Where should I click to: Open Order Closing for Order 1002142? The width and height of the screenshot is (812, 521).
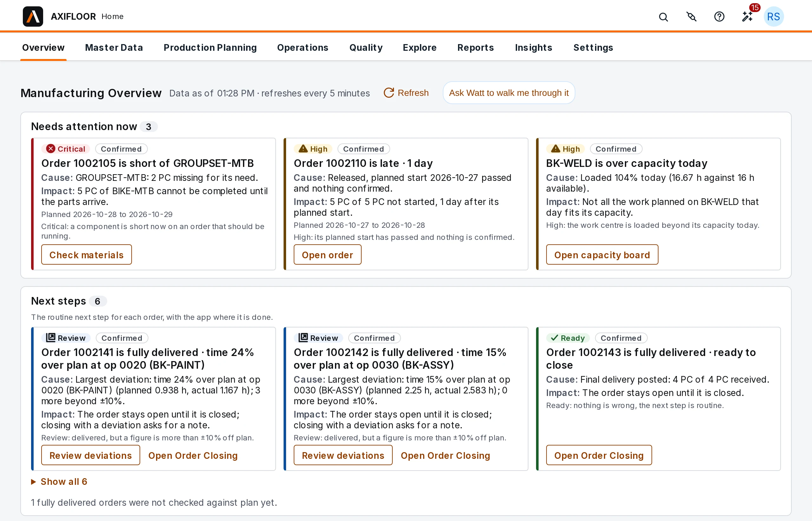445,455
